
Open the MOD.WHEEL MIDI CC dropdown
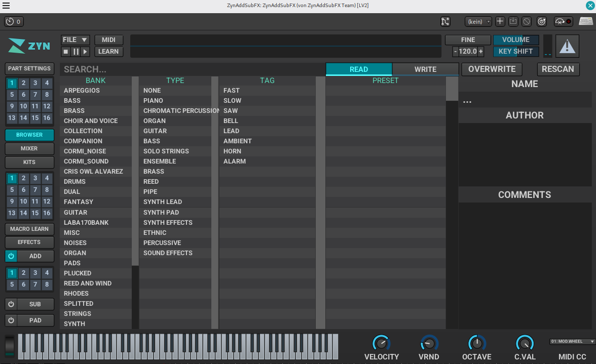(x=572, y=342)
